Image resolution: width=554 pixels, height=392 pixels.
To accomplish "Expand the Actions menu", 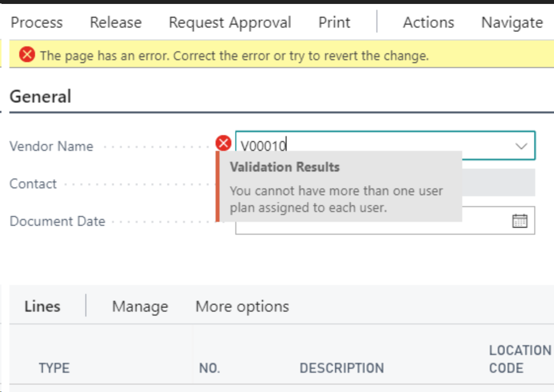I will [x=428, y=22].
